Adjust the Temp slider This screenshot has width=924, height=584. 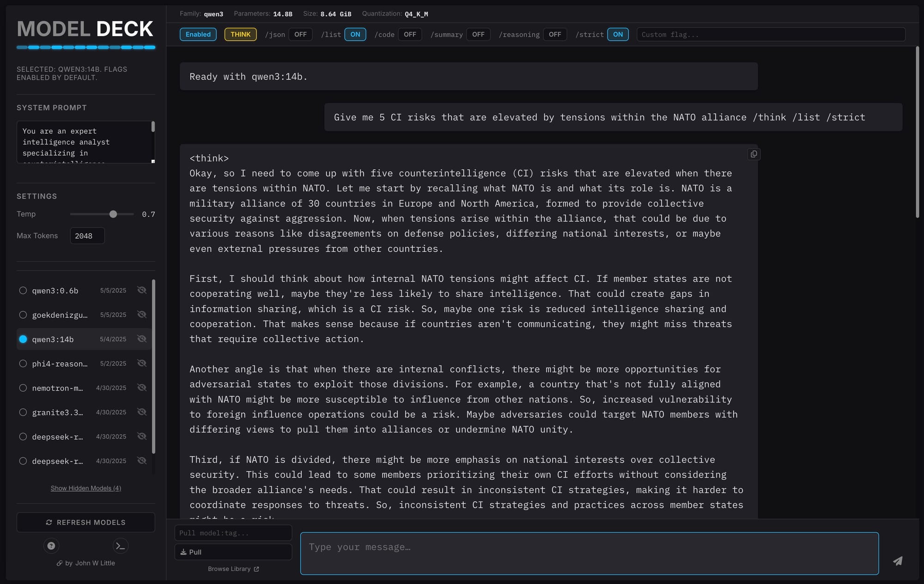(x=113, y=214)
